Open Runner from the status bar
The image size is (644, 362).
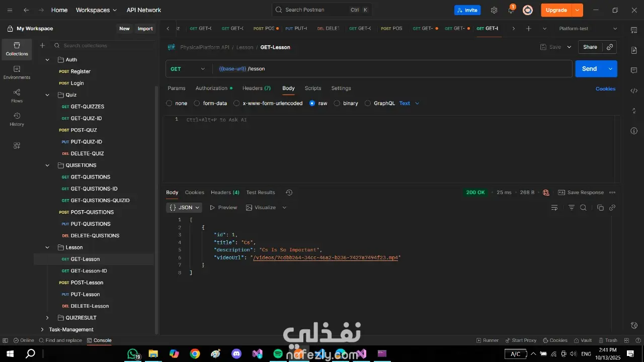pos(488,340)
